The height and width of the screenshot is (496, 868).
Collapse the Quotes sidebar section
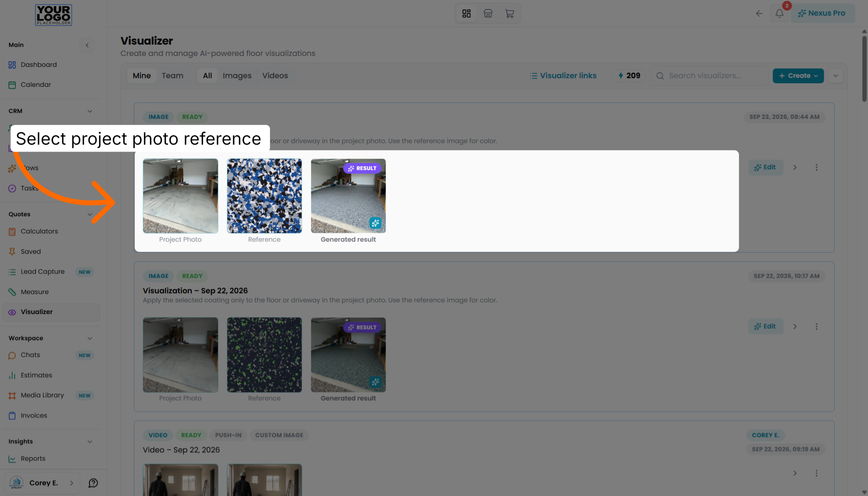90,214
